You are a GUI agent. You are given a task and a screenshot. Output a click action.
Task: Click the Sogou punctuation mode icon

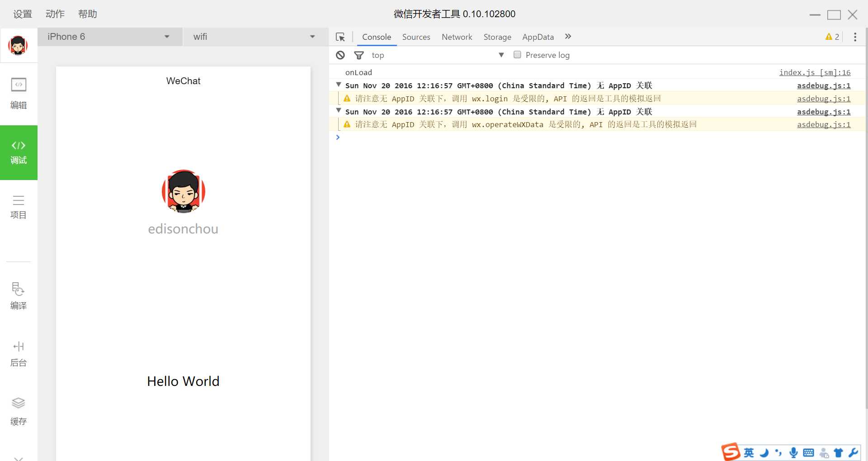click(778, 453)
